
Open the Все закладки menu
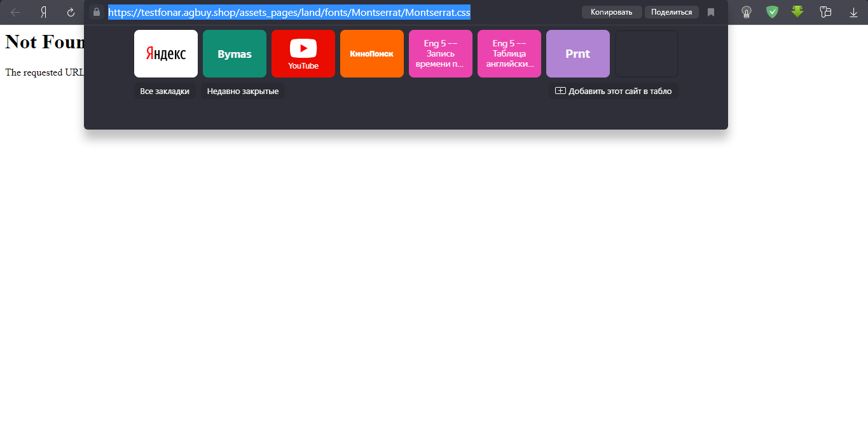[x=165, y=91]
